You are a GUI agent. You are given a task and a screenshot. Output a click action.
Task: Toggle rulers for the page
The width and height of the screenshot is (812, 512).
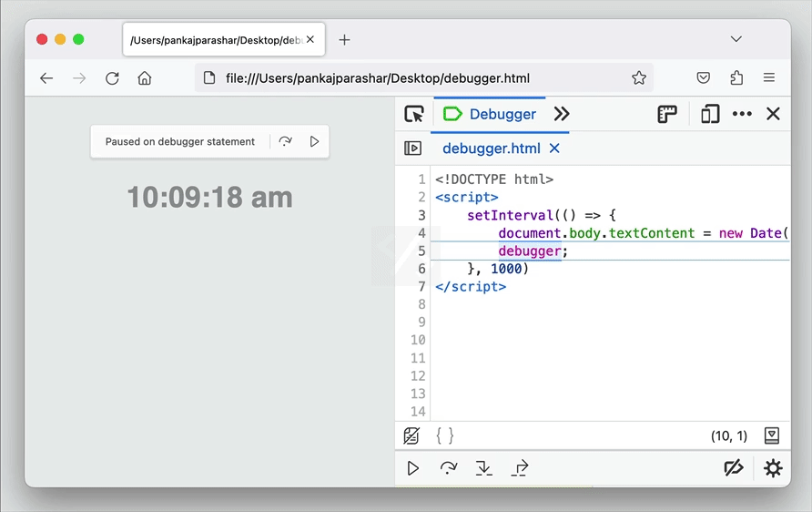tap(667, 114)
